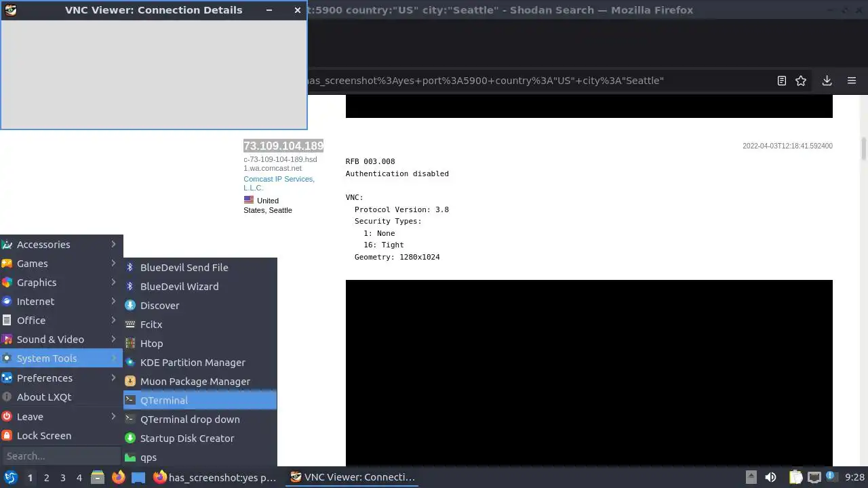This screenshot has width=868, height=488.
Task: Launch Discover software center
Action: [x=200, y=306]
